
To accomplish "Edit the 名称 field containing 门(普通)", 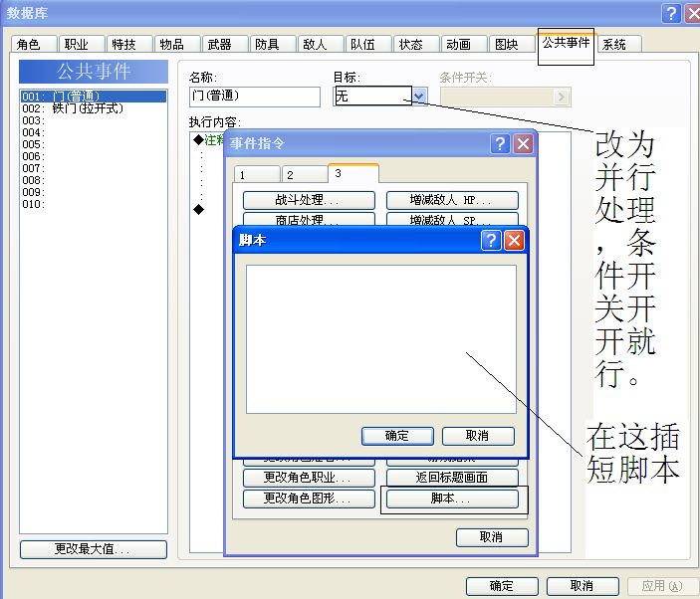I will pos(255,97).
